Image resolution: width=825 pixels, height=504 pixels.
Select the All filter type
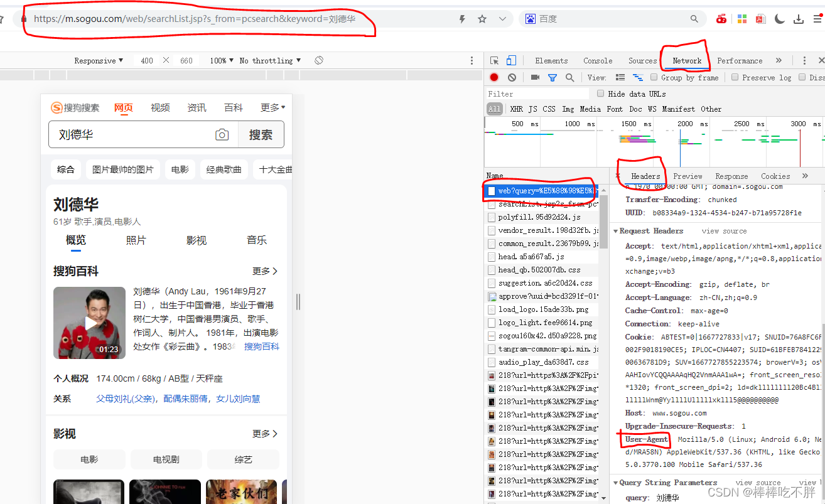pyautogui.click(x=495, y=109)
